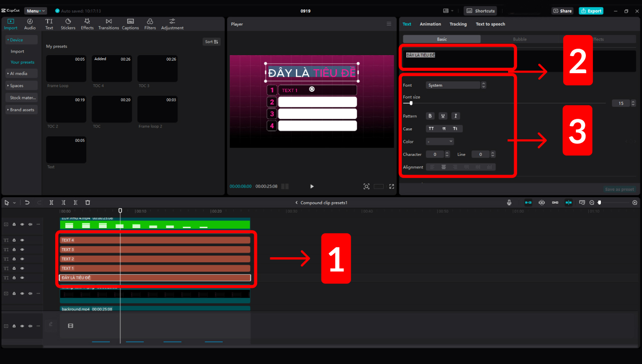Select Your presets in sidebar
This screenshot has height=364, width=642.
click(x=23, y=62)
